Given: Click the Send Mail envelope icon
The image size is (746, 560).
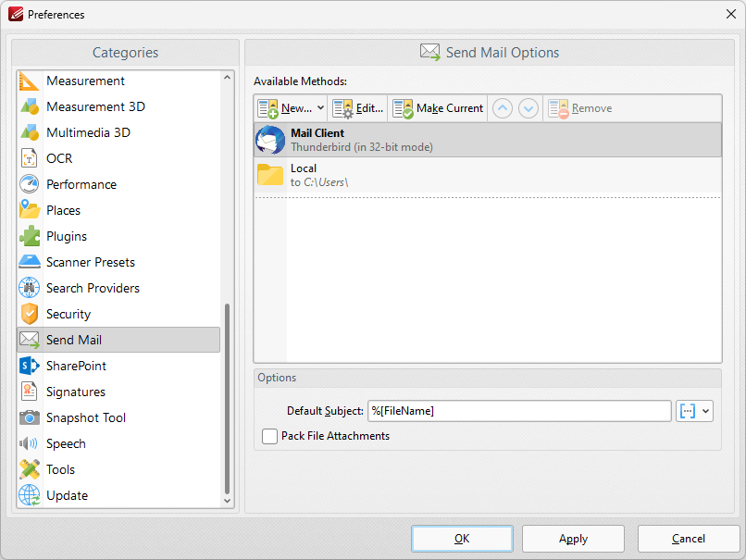Looking at the screenshot, I should (x=29, y=340).
